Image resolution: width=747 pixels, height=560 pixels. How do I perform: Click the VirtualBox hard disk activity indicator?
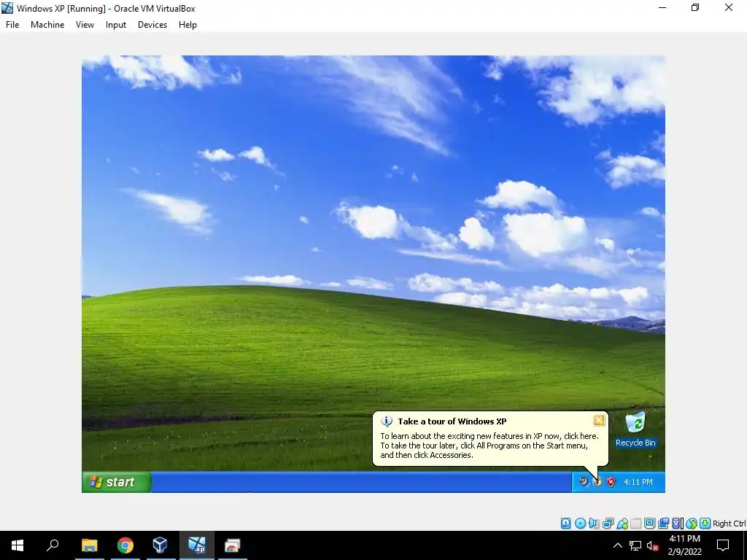click(x=565, y=524)
